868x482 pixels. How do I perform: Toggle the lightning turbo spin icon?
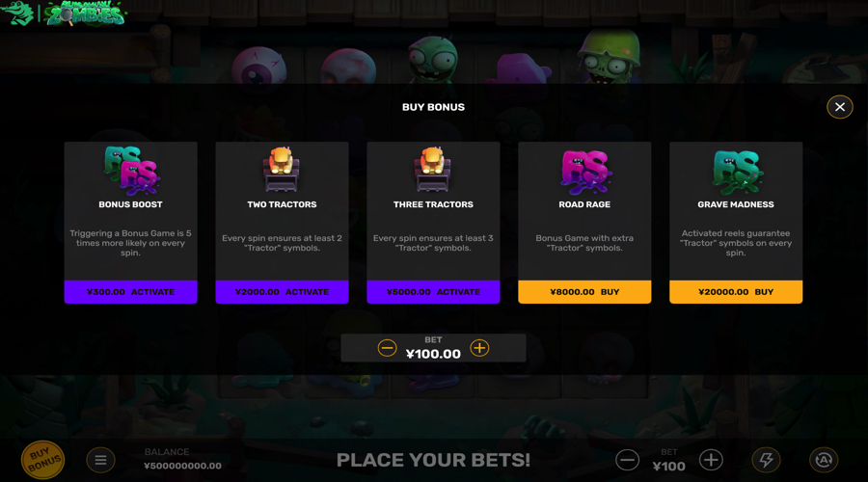(766, 460)
